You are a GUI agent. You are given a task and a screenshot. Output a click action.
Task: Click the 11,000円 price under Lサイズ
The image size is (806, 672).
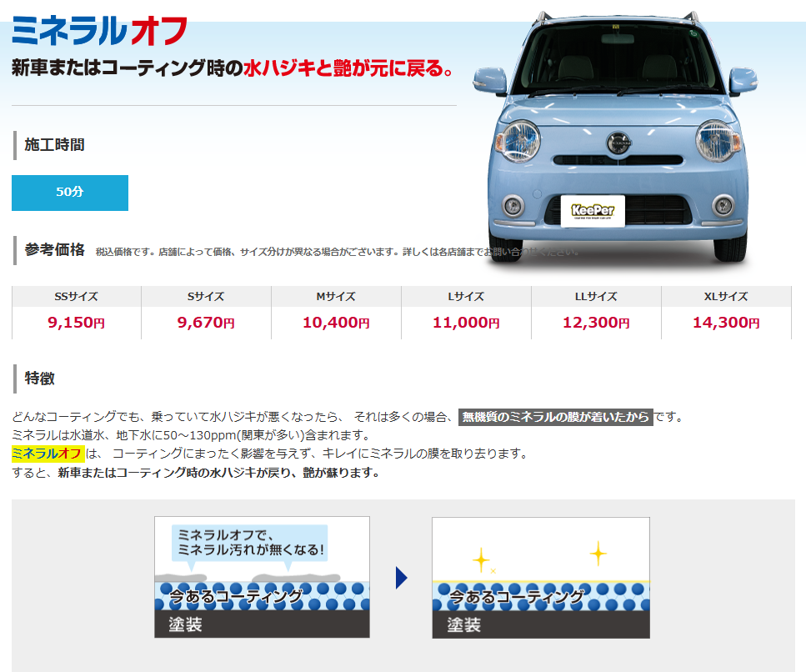(x=466, y=323)
